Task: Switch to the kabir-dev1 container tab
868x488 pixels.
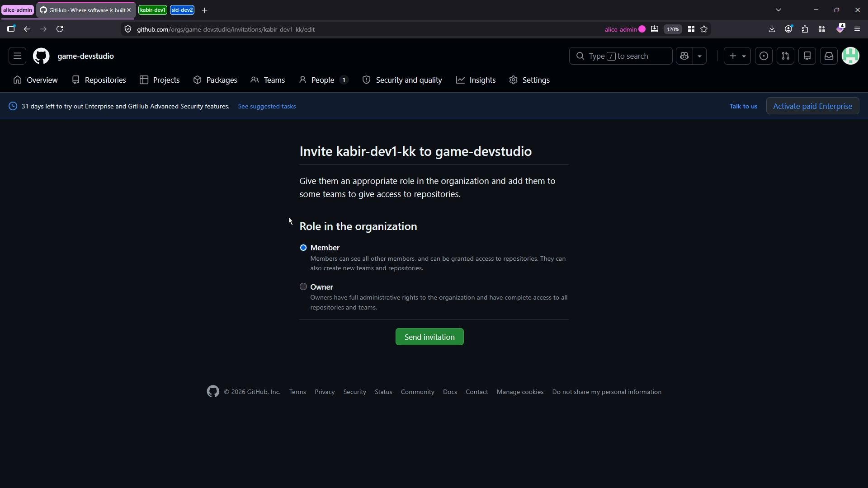Action: (x=152, y=10)
